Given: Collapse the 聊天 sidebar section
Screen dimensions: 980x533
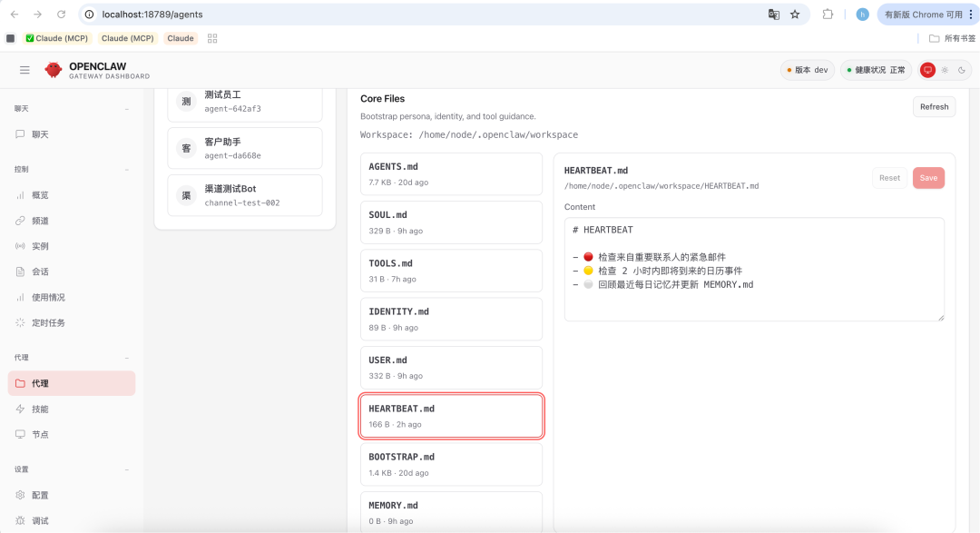Looking at the screenshot, I should coord(127,109).
